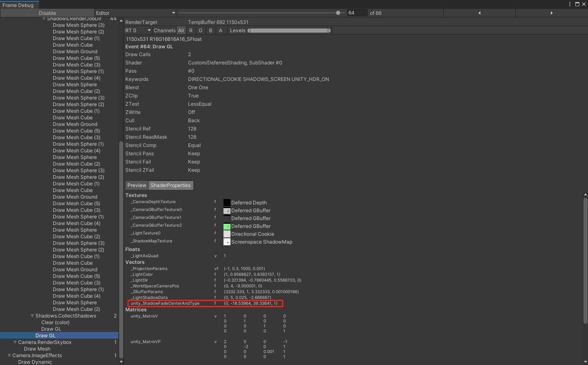588x365 pixels.
Task: Click the ZTest LessEqual value
Action: coord(200,104)
